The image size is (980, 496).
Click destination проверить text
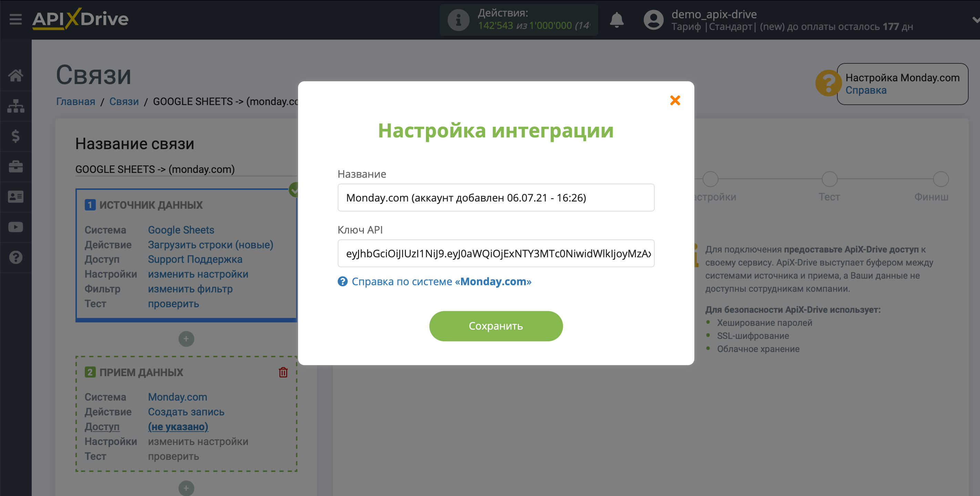[x=173, y=456]
